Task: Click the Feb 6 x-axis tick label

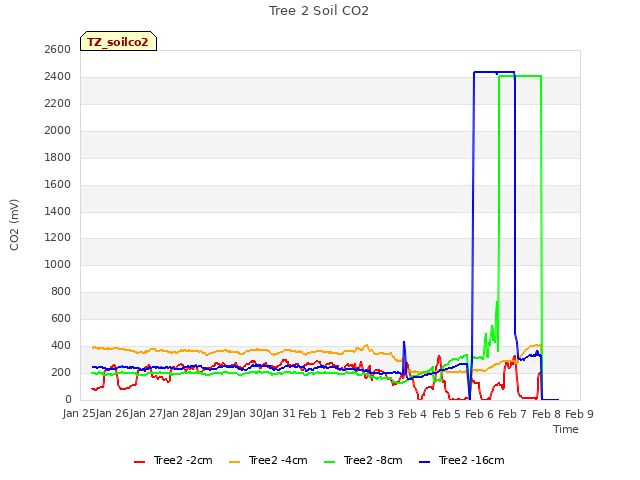Action: (x=480, y=414)
